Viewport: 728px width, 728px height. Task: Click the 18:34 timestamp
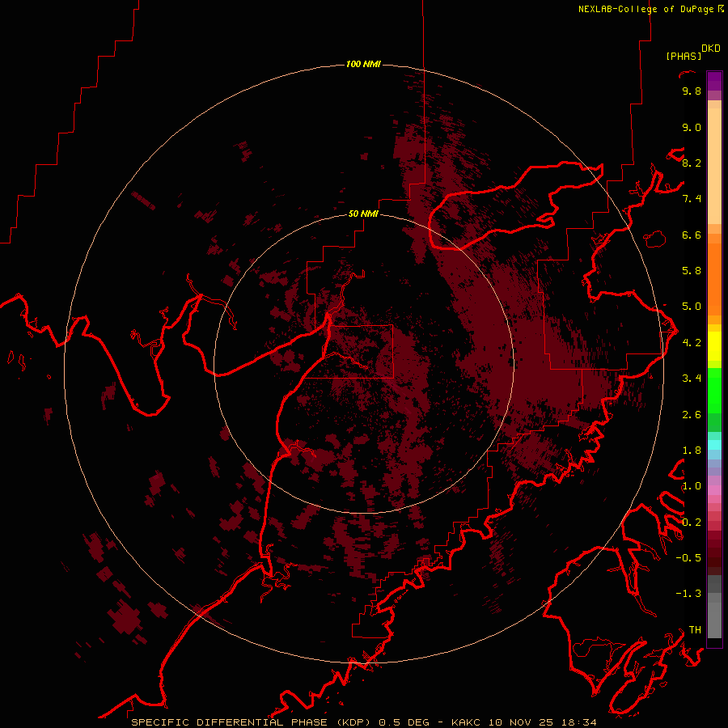(578, 722)
